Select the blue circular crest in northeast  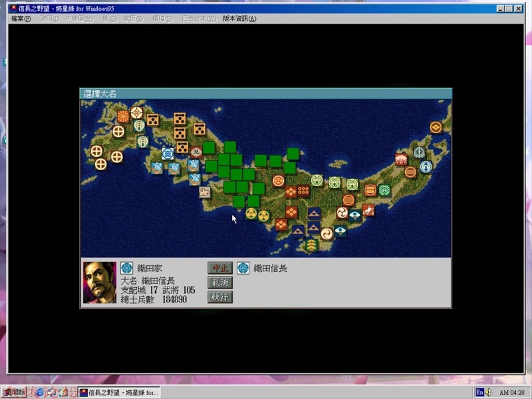point(426,167)
